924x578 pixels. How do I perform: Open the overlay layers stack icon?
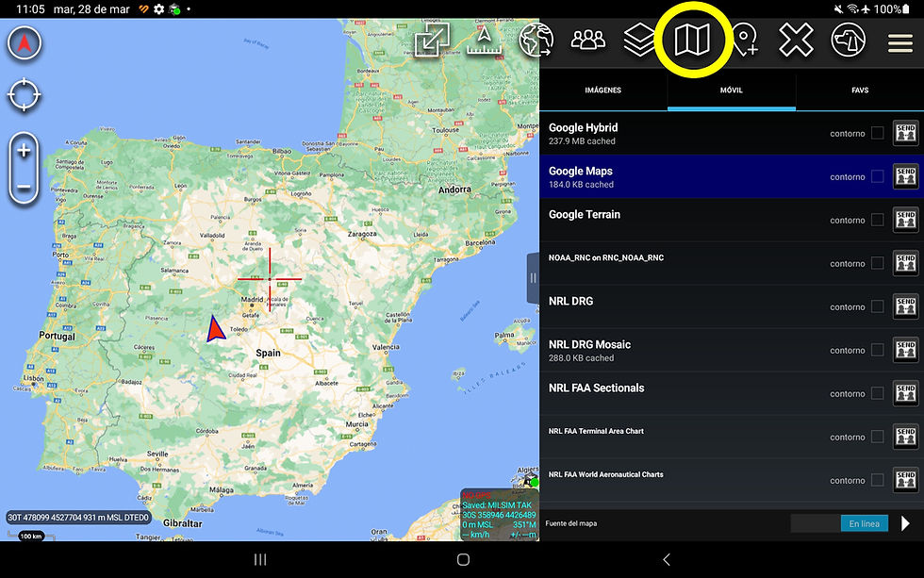coord(639,40)
